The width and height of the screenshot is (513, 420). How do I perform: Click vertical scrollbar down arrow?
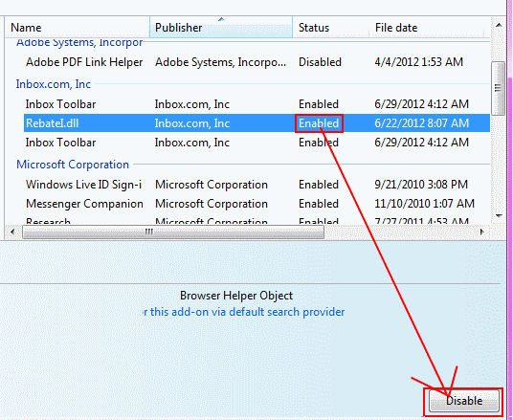(499, 215)
